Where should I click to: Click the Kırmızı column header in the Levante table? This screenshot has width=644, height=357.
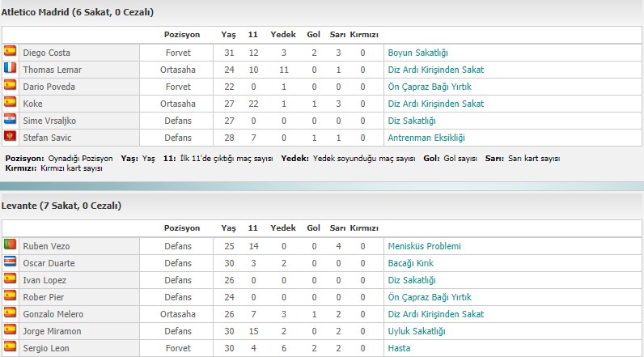pyautogui.click(x=364, y=228)
